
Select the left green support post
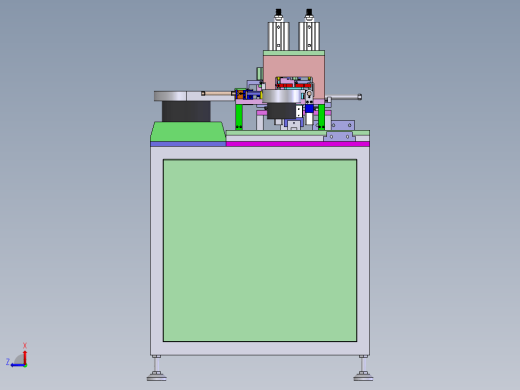point(239,117)
